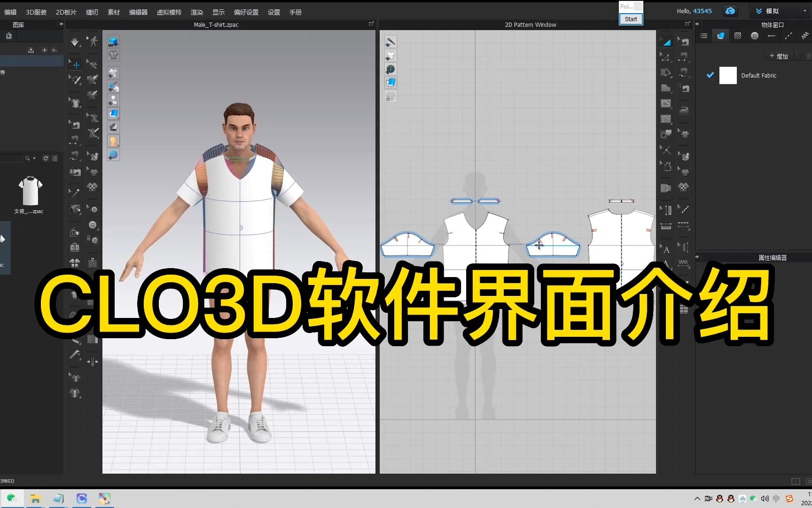
Task: Open the 偏好设置 menu
Action: 246,12
